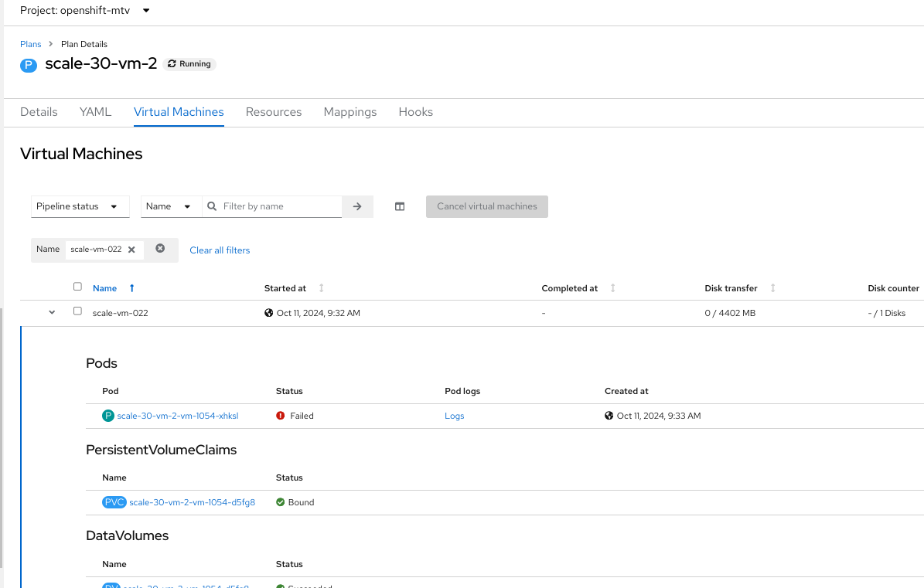Click Clear all filters
Viewport: 924px width, 588px height.
220,250
